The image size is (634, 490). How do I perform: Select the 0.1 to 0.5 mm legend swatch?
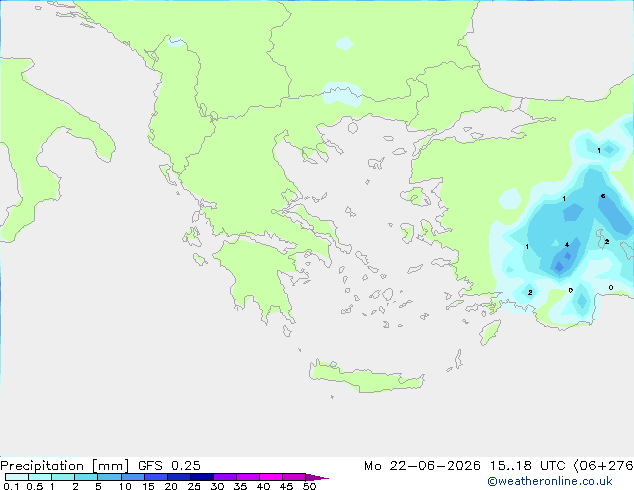17,477
